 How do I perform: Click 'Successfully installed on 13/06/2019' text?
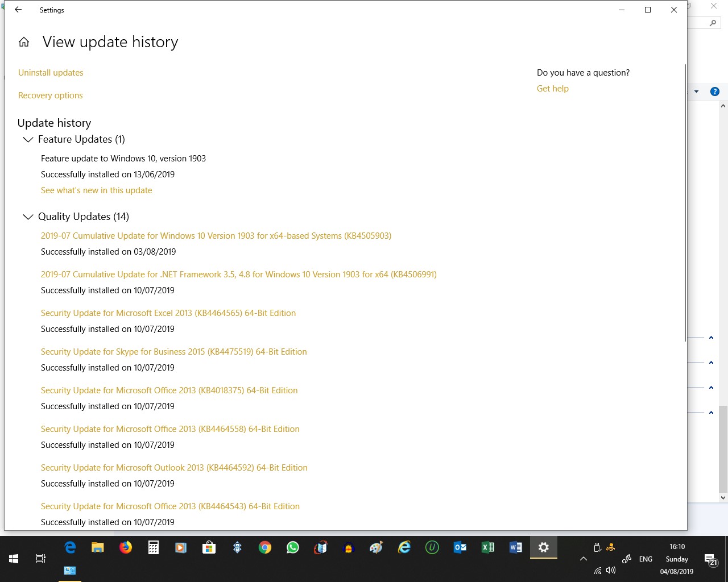pos(107,174)
